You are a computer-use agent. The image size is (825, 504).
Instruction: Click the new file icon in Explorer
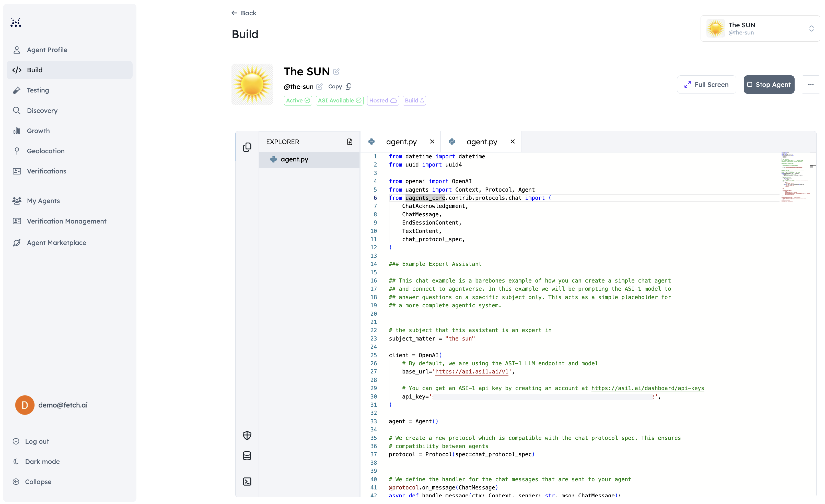coord(350,142)
